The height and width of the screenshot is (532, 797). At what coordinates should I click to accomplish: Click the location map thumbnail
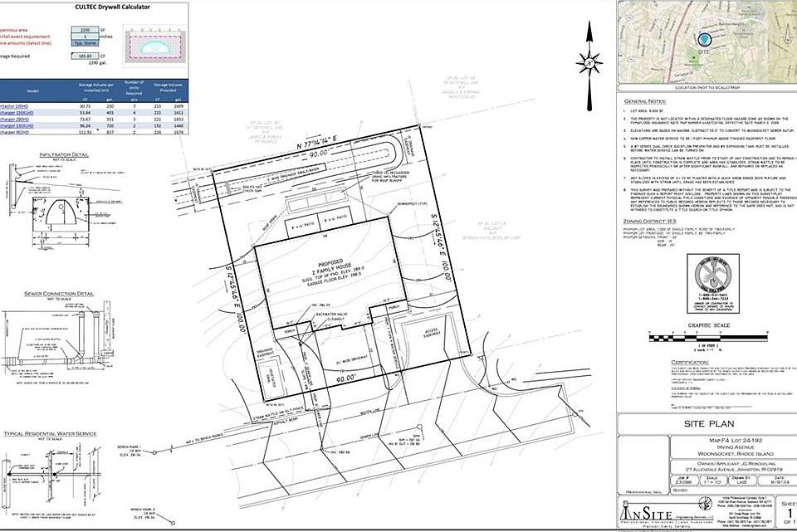tap(707, 42)
